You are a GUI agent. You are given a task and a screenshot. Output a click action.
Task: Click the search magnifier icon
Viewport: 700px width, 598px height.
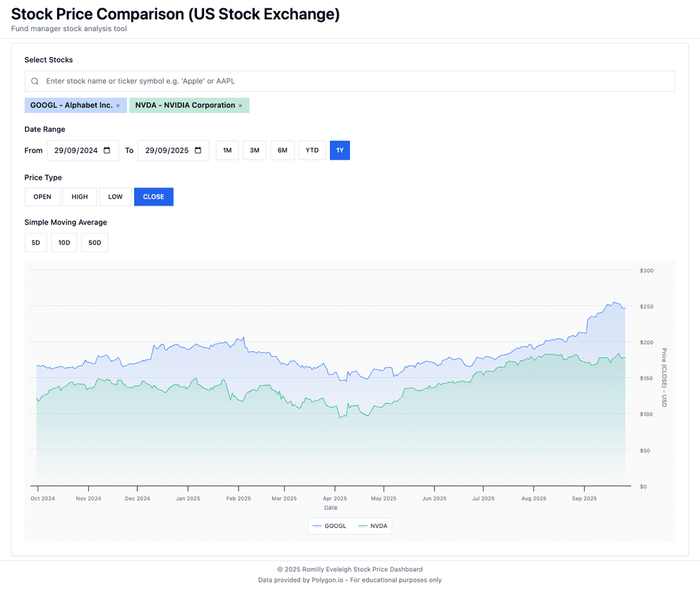[x=34, y=80]
